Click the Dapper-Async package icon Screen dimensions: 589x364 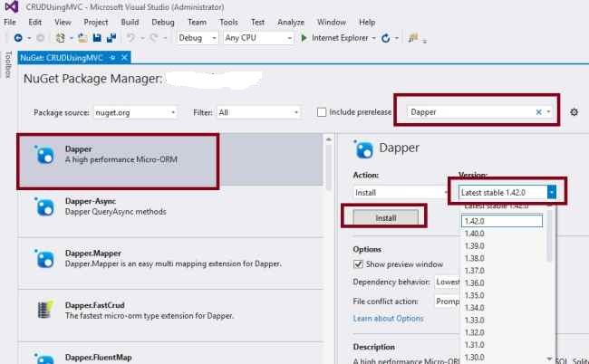coord(44,206)
